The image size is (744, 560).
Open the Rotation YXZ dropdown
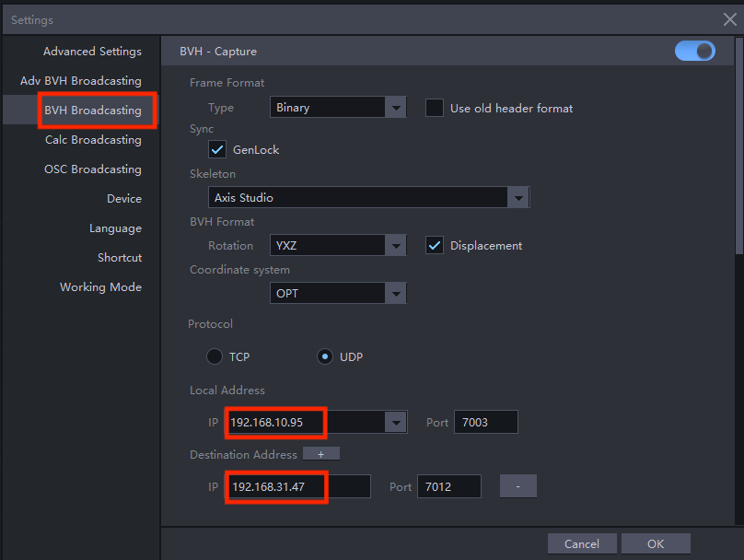click(396, 246)
